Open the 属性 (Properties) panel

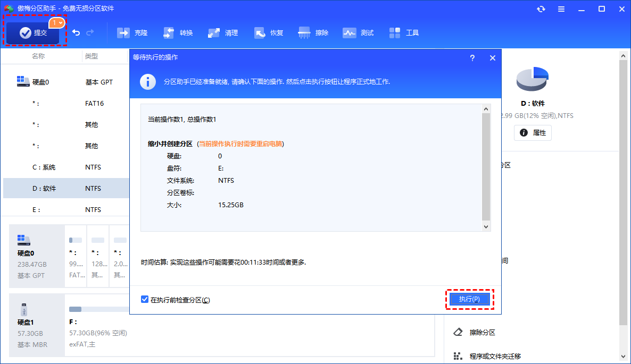tap(533, 133)
